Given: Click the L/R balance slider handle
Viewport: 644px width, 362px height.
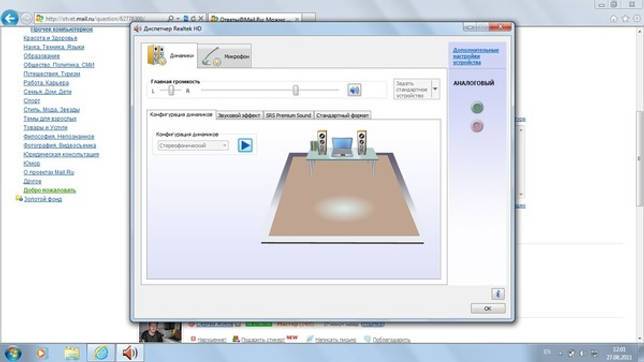Looking at the screenshot, I should 171,90.
